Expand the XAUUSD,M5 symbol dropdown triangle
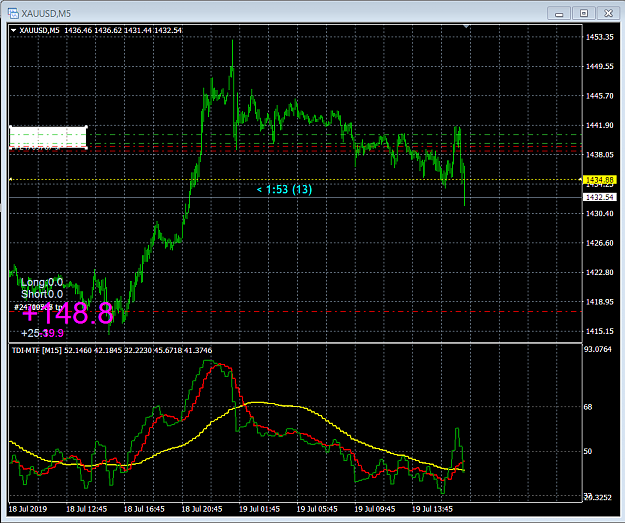The width and height of the screenshot is (625, 523). [x=13, y=30]
